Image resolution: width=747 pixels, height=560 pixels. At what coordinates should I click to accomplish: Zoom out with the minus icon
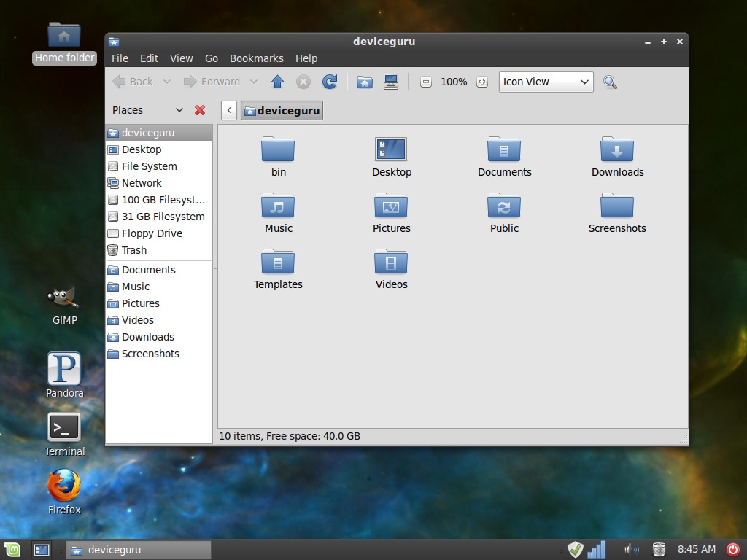(426, 82)
